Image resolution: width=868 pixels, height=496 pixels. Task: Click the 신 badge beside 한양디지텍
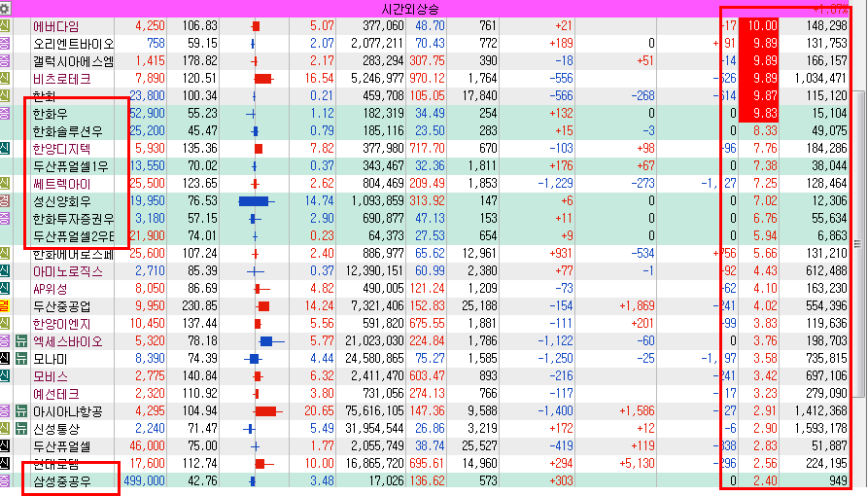[5, 149]
